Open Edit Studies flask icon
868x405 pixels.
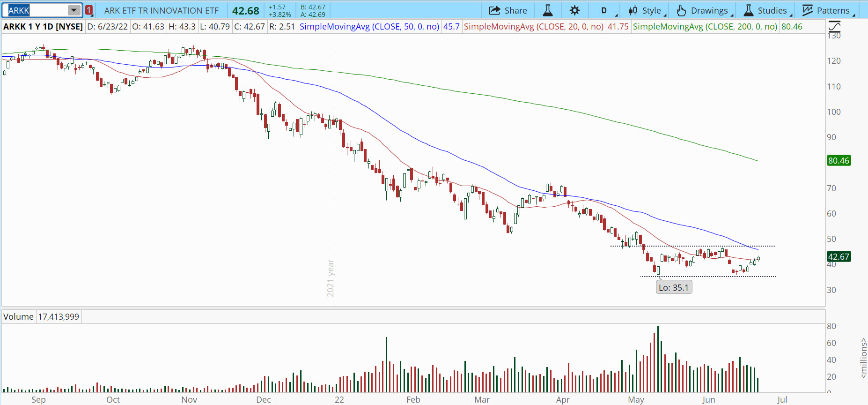coord(547,10)
